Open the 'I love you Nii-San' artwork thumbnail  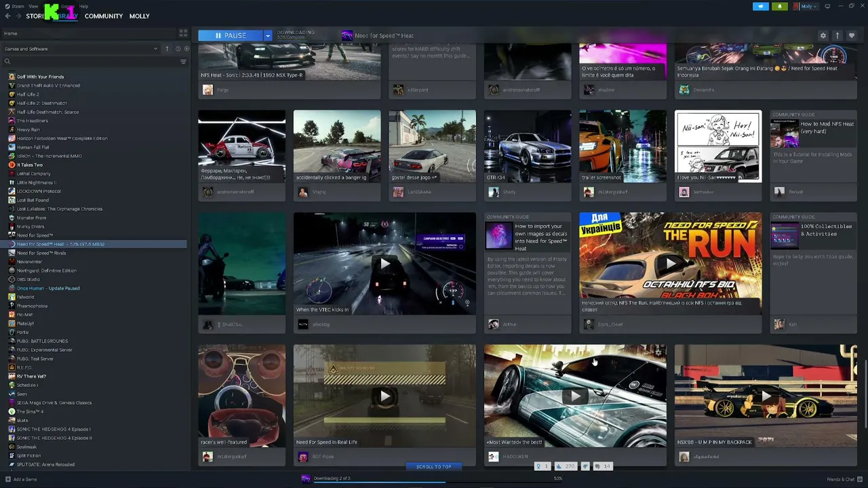point(718,146)
